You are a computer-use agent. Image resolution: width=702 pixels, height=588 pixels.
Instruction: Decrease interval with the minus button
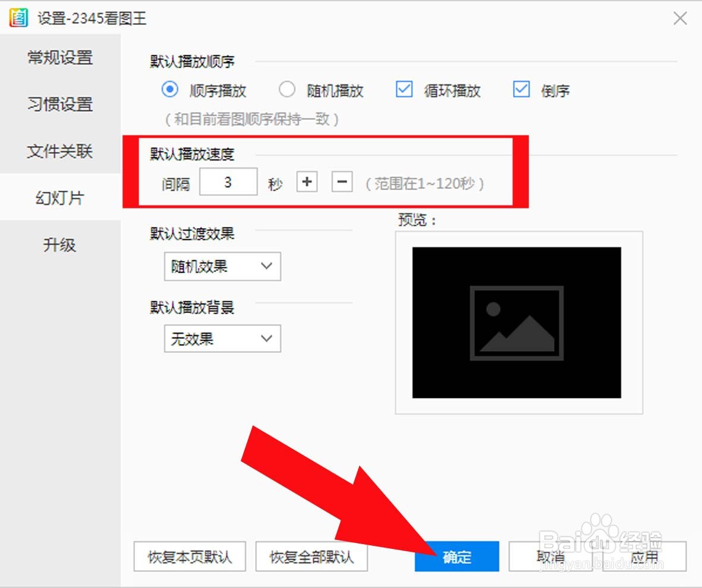(x=342, y=182)
